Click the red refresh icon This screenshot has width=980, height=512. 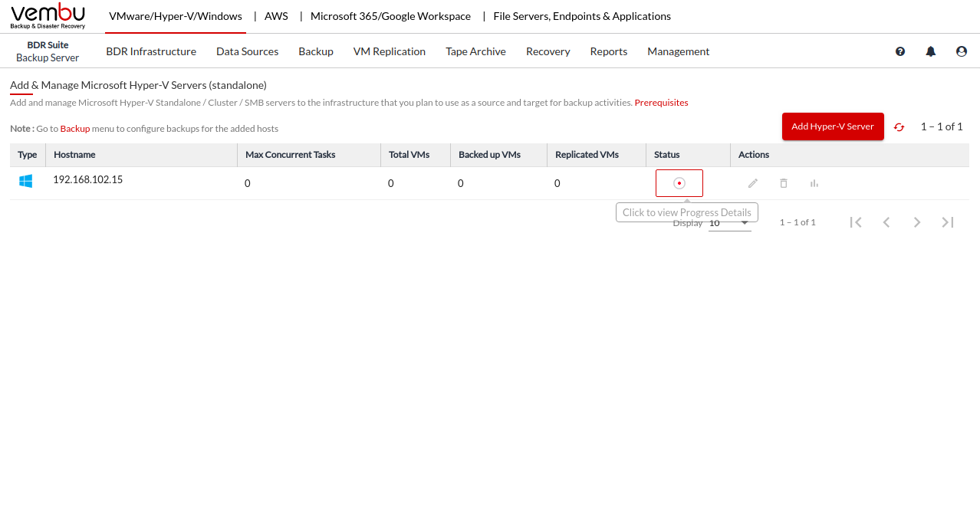(x=899, y=127)
